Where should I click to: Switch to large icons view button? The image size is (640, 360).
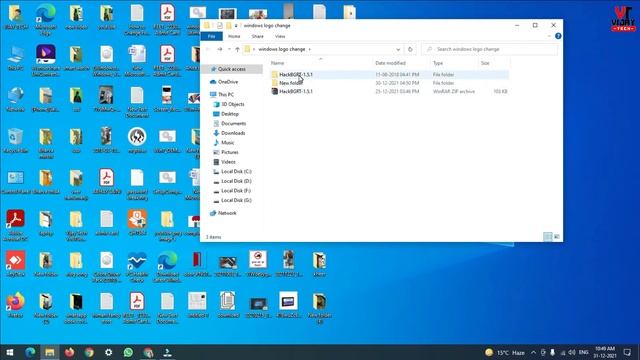tap(556, 237)
